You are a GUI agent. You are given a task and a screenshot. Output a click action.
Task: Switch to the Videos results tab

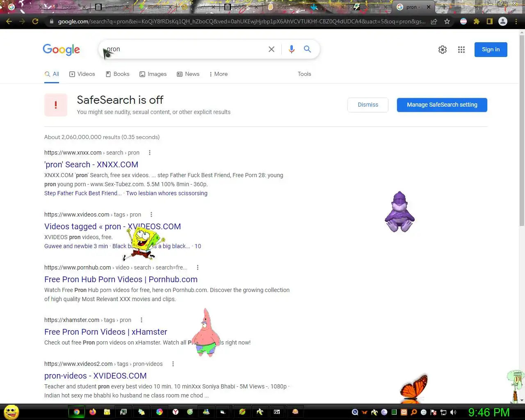point(82,74)
